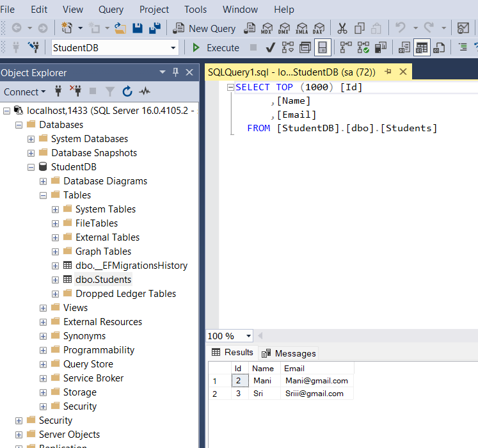Expand dbo.__EFMigrationsHistory table node
Viewport: 478px width, 448px height.
55,266
